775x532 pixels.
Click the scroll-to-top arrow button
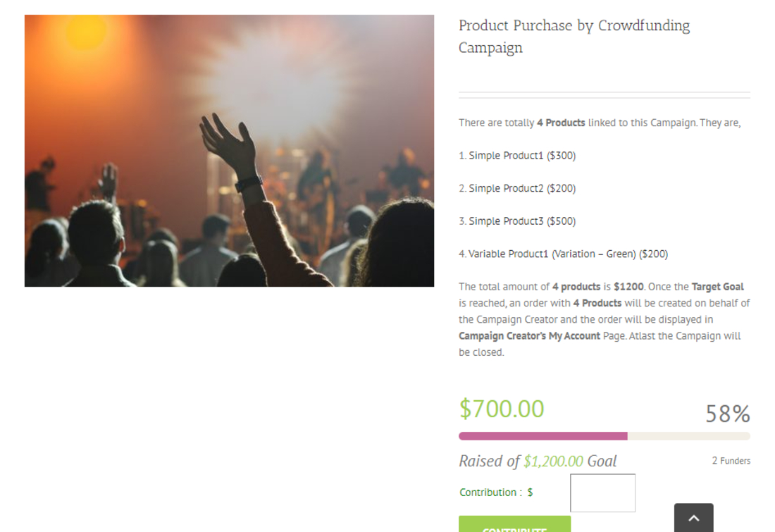coord(693,519)
